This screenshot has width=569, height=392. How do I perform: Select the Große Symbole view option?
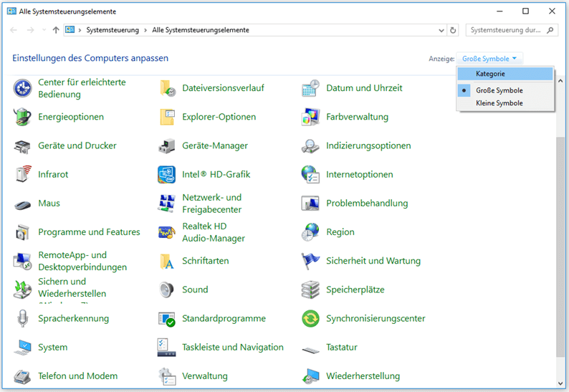click(499, 90)
